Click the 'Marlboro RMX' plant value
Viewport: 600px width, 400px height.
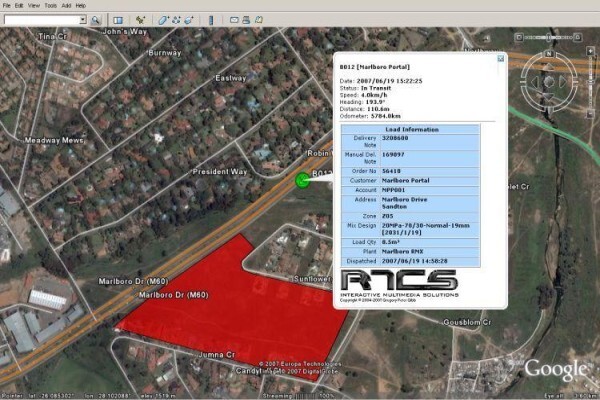pos(403,251)
